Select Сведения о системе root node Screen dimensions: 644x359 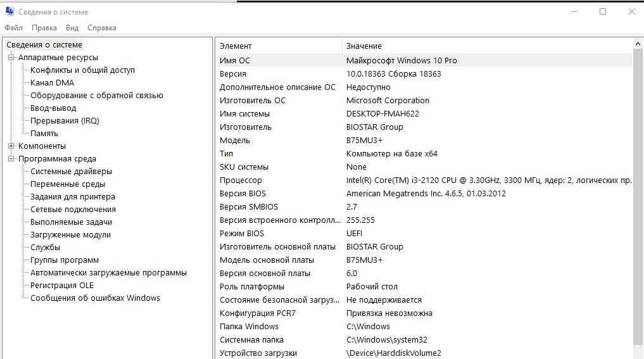point(44,45)
